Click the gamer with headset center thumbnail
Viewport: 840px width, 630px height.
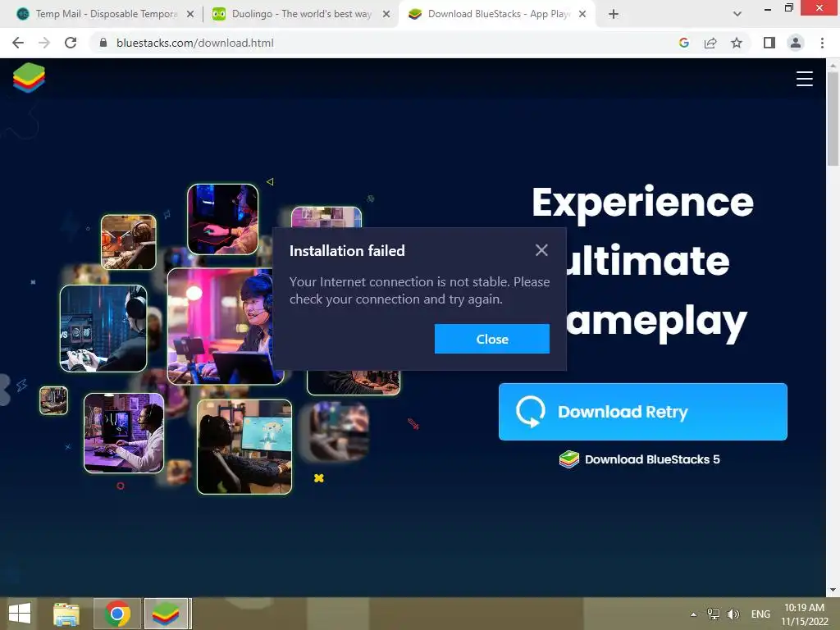[225, 326]
